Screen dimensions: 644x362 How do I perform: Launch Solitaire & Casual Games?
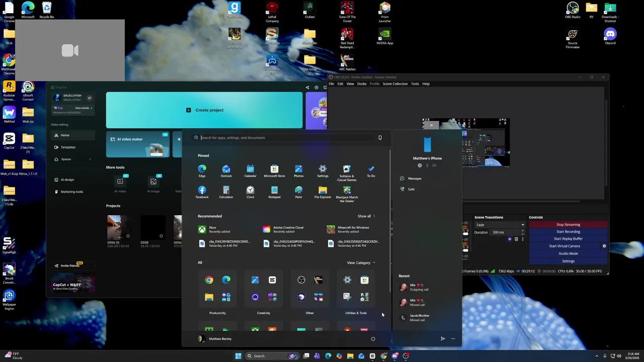pos(347,173)
